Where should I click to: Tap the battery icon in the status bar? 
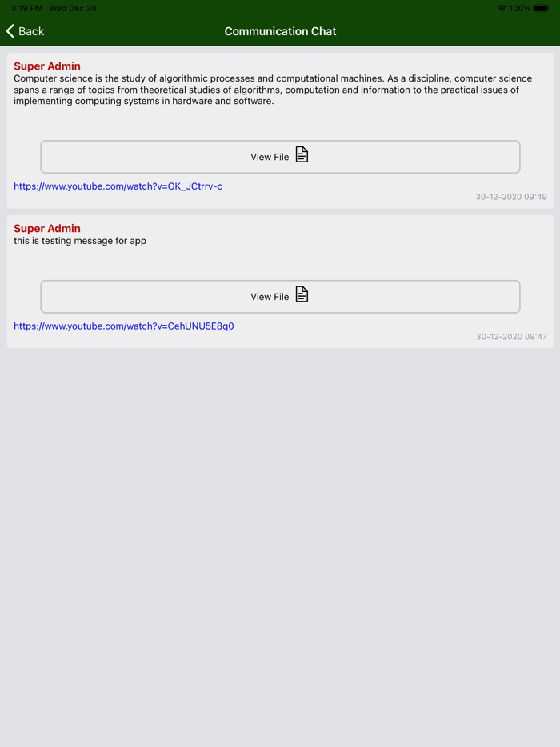[x=542, y=8]
